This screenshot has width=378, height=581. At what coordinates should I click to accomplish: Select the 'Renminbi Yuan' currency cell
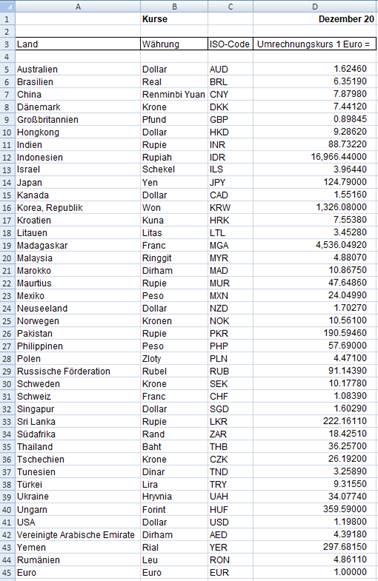tap(174, 94)
